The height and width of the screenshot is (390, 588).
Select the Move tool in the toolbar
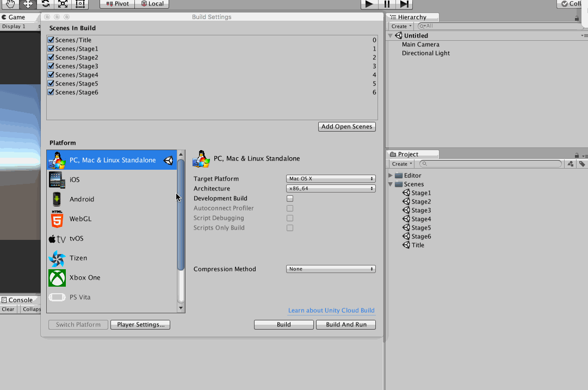28,4
